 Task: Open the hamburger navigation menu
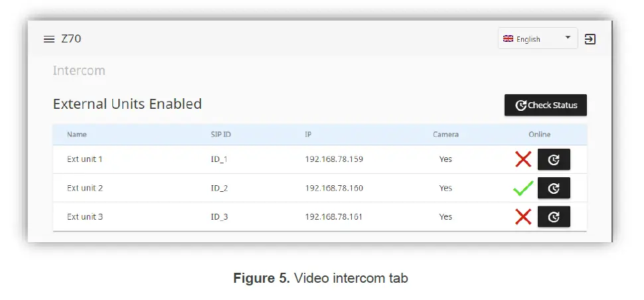(48, 39)
